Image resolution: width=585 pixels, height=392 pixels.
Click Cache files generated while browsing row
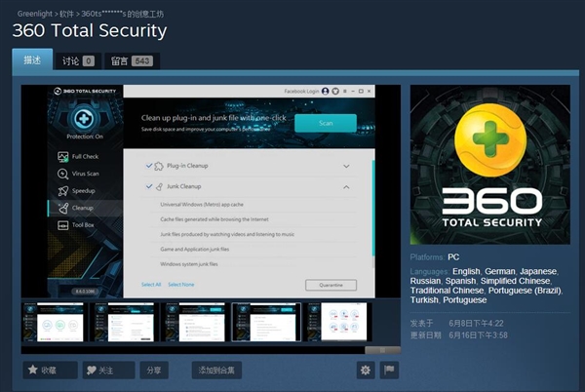tap(253, 219)
